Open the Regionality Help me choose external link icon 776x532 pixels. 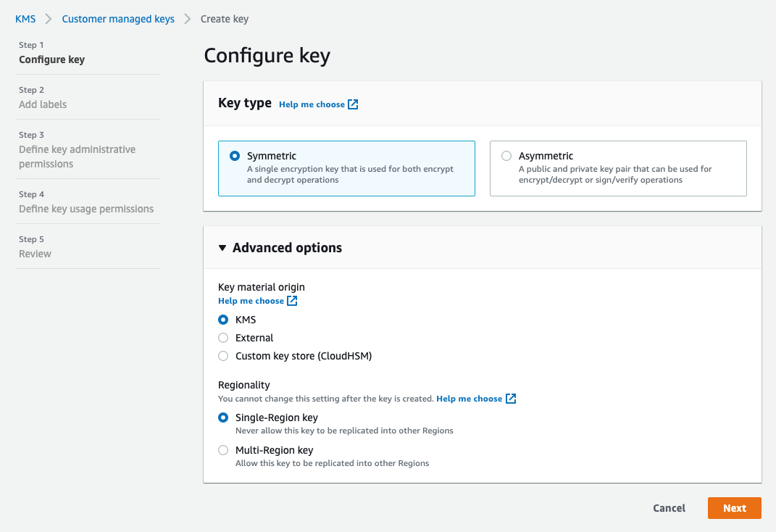511,398
